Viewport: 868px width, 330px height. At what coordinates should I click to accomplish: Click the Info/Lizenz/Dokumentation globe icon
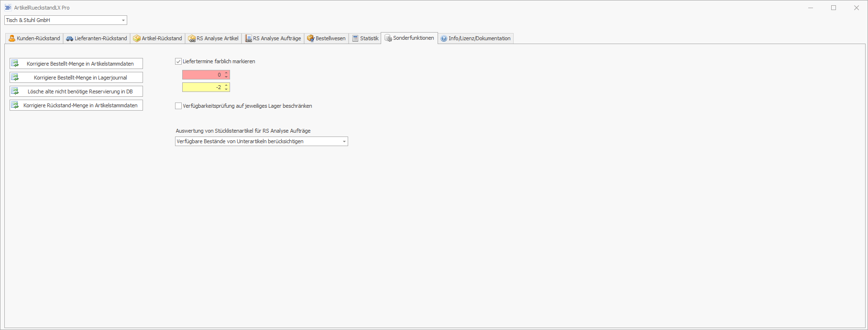[444, 38]
